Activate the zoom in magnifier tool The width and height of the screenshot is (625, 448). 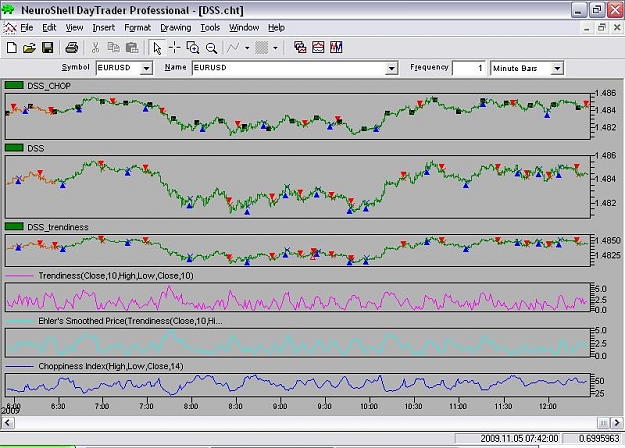193,48
